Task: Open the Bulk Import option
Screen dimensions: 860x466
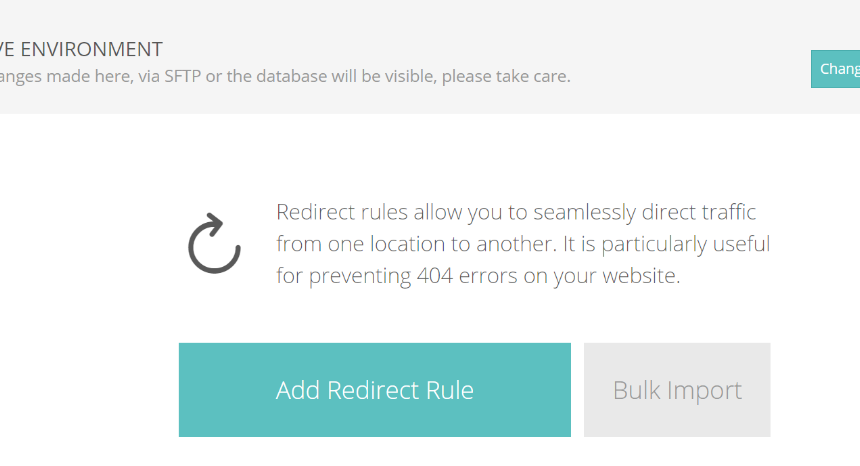Action: click(x=677, y=390)
